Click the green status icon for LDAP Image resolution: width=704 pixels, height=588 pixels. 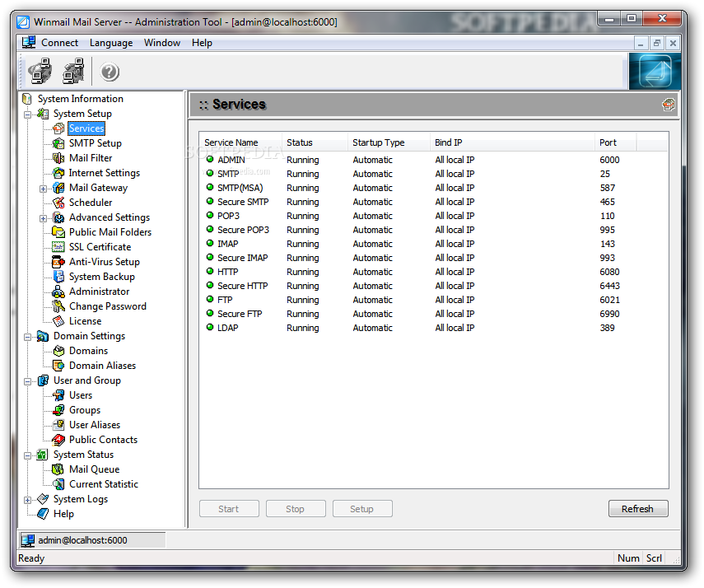(210, 328)
